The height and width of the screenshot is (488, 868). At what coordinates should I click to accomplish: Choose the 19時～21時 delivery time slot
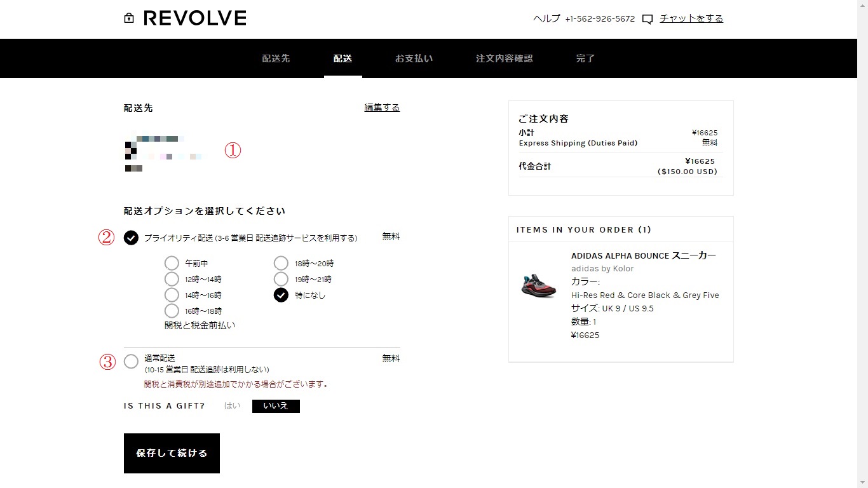pos(281,279)
